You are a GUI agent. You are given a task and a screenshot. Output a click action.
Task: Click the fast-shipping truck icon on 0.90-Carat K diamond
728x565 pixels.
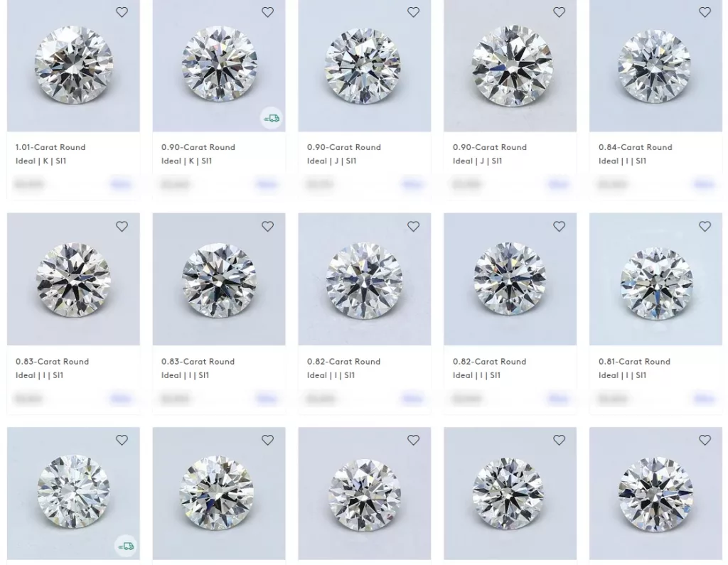272,119
